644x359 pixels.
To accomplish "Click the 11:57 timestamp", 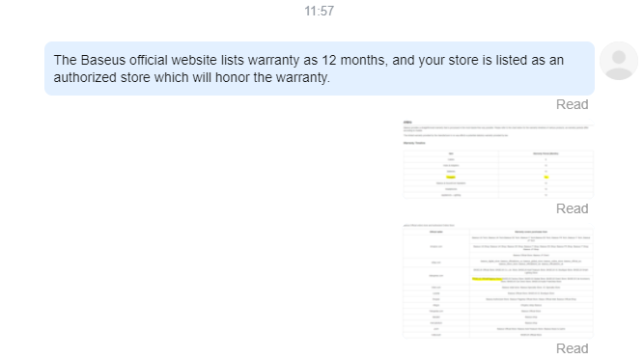I will click(x=320, y=11).
